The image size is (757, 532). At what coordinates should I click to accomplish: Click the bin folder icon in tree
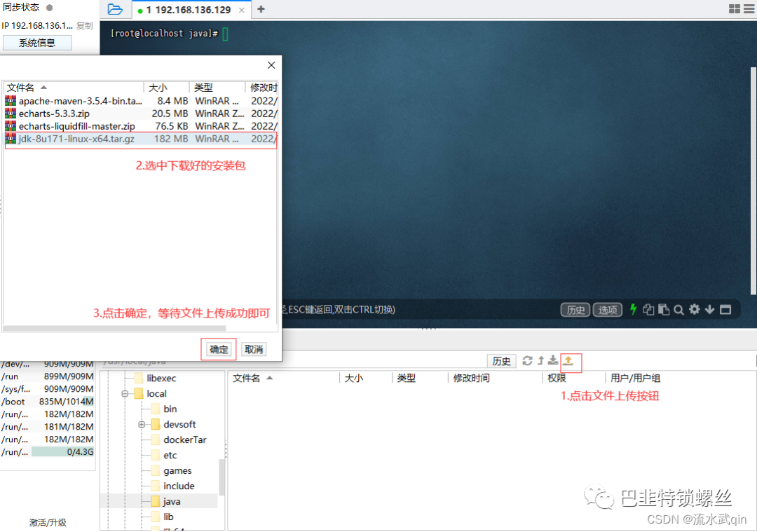156,409
